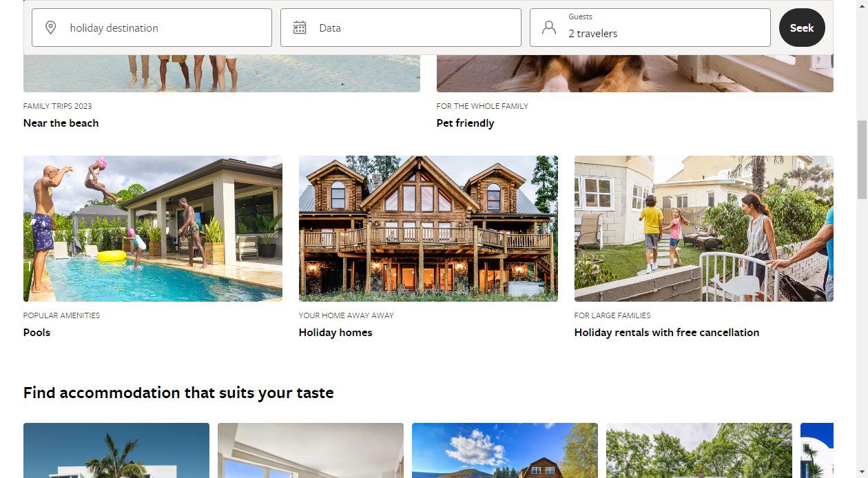Click the lake house accommodation card
This screenshot has width=868, height=478.
tap(505, 450)
